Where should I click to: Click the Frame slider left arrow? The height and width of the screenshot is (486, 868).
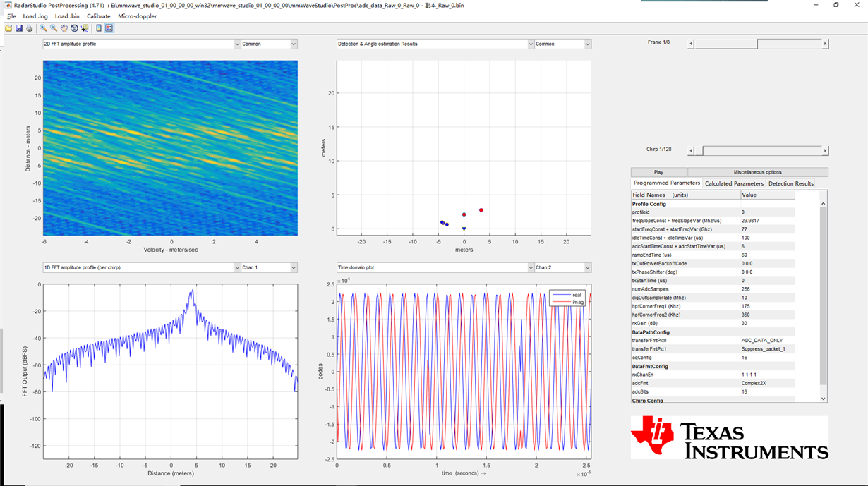[692, 44]
